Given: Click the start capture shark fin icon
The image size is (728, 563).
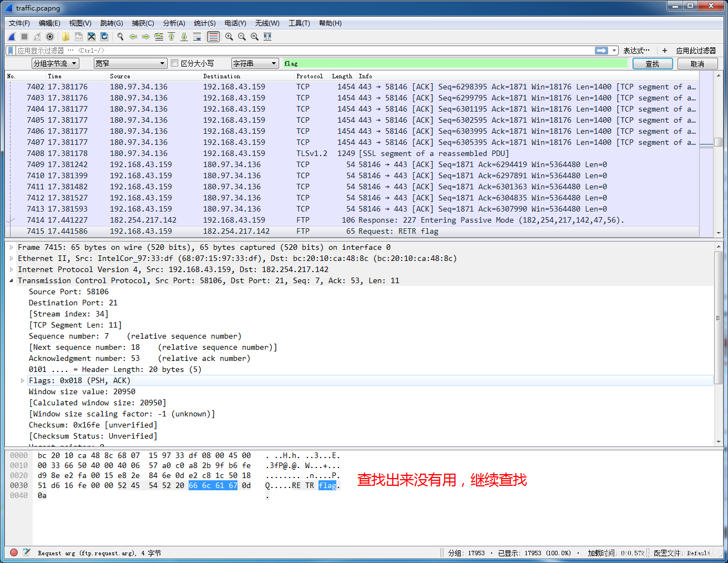Looking at the screenshot, I should click(x=12, y=37).
